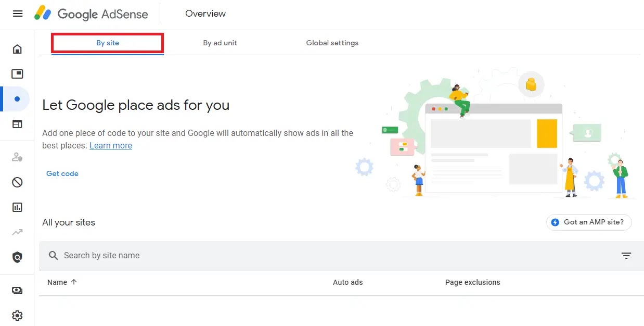Click the Learn more link
The width and height of the screenshot is (644, 326).
[x=111, y=146]
